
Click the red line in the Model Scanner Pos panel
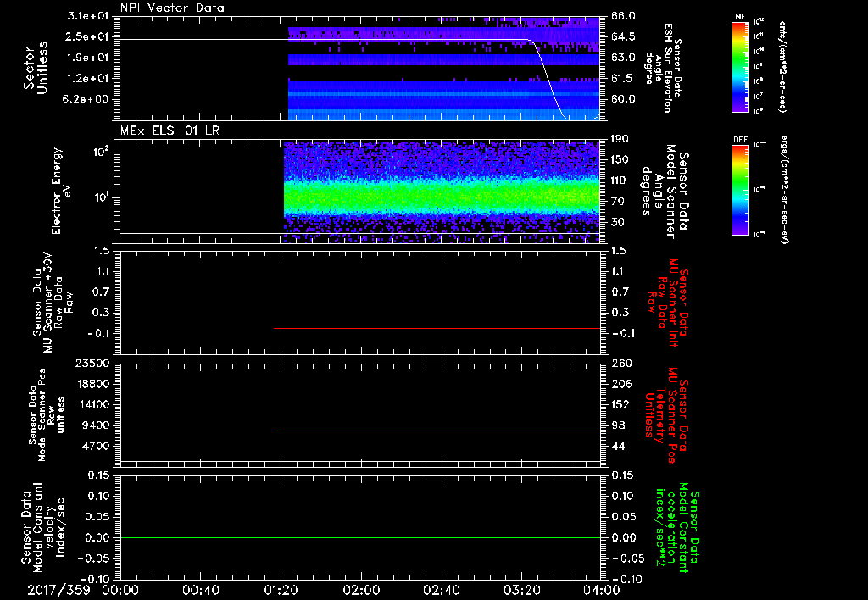click(x=437, y=431)
